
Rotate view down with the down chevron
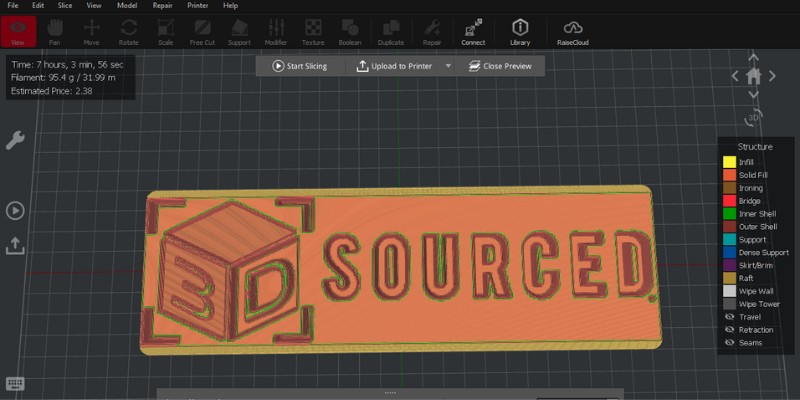(x=754, y=95)
